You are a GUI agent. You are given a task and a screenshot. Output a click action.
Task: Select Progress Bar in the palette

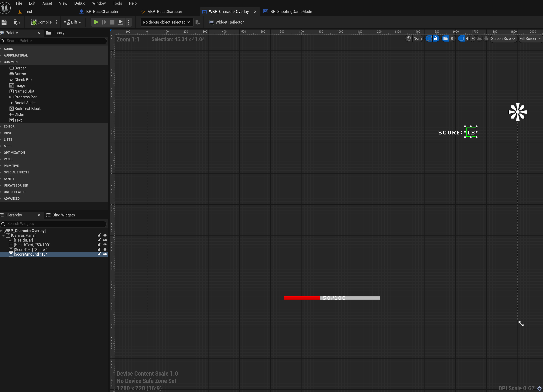pos(25,97)
